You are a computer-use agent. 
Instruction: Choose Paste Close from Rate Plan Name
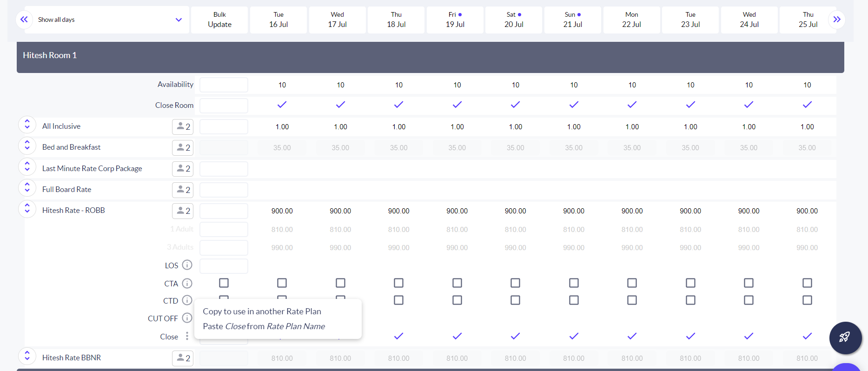(264, 326)
